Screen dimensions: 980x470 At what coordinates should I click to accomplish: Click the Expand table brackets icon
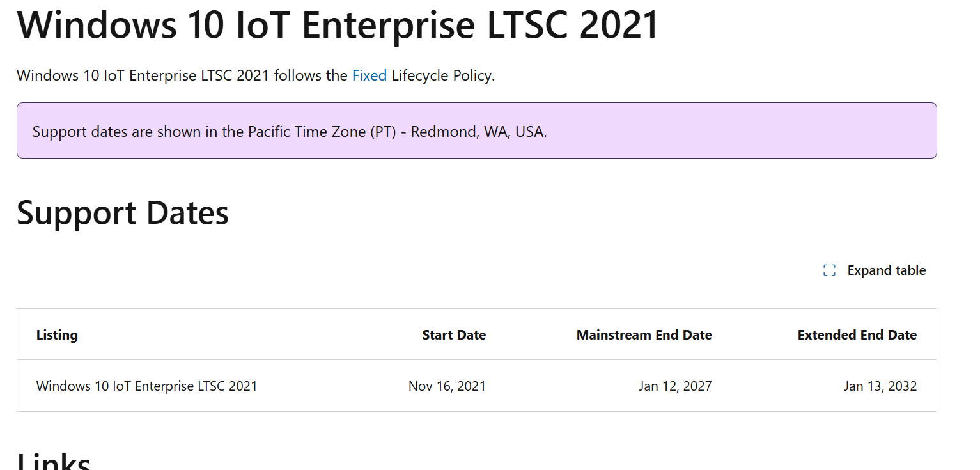(829, 270)
